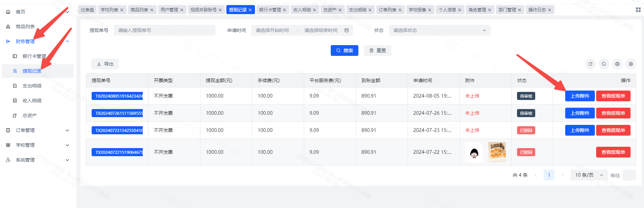Expand the 系统管理 sidebar menu
This screenshot has height=208, width=644.
click(x=37, y=160)
